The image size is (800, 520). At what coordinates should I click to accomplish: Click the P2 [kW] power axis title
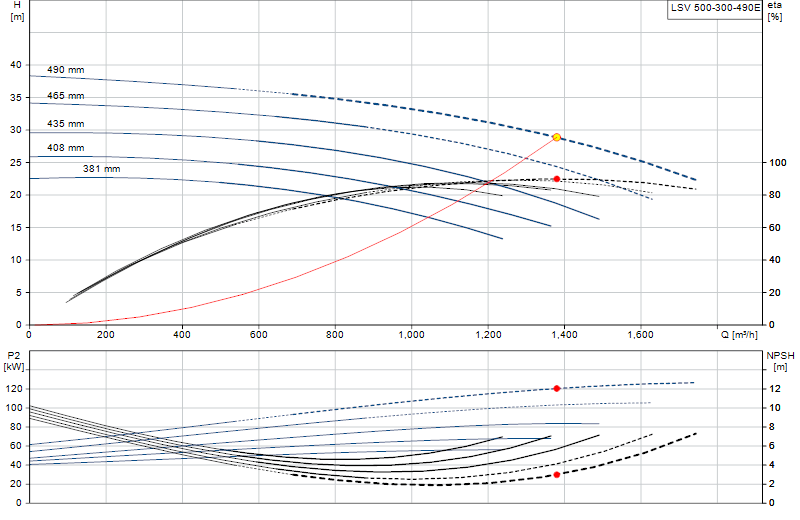14,361
